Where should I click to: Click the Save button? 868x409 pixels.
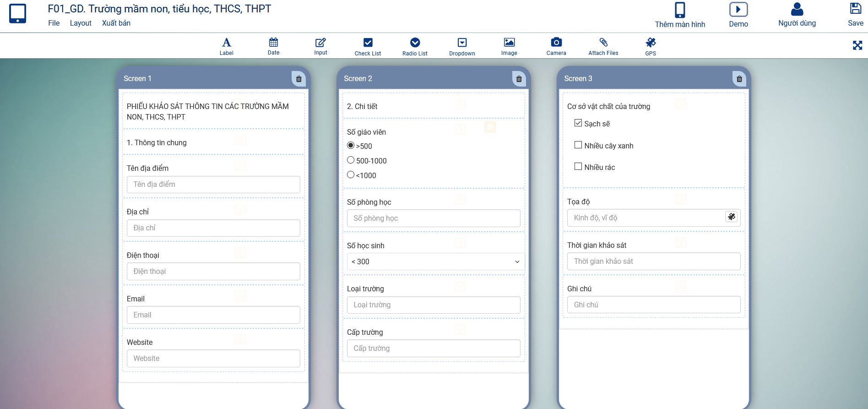coord(855,15)
